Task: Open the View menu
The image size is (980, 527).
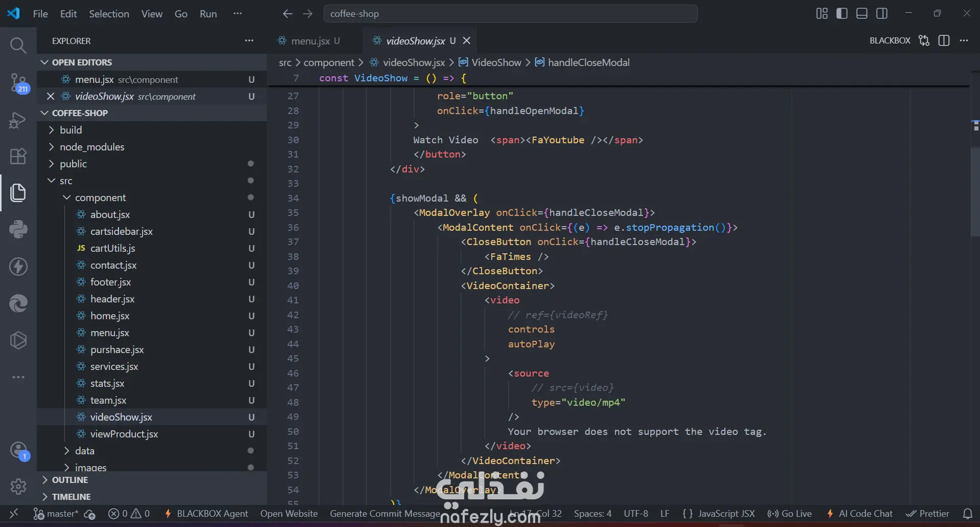Action: pos(152,14)
